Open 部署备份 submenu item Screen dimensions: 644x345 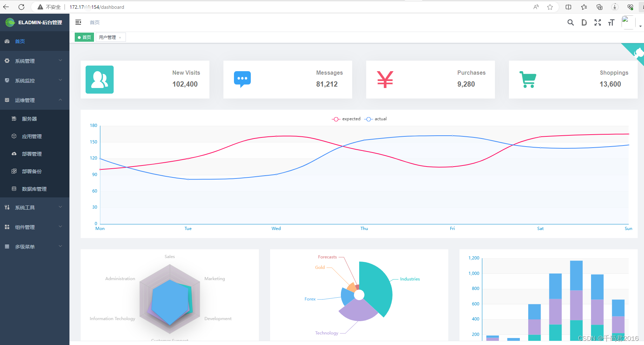(35, 171)
